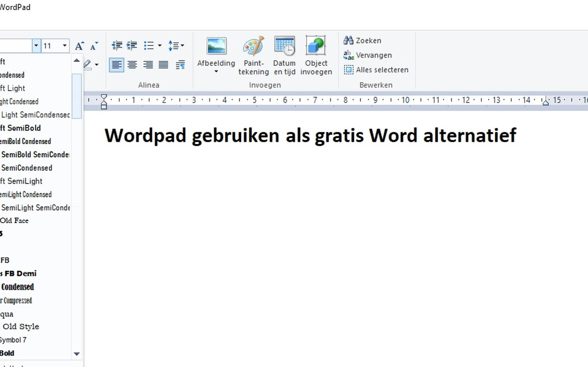Align text to the right

pyautogui.click(x=148, y=65)
